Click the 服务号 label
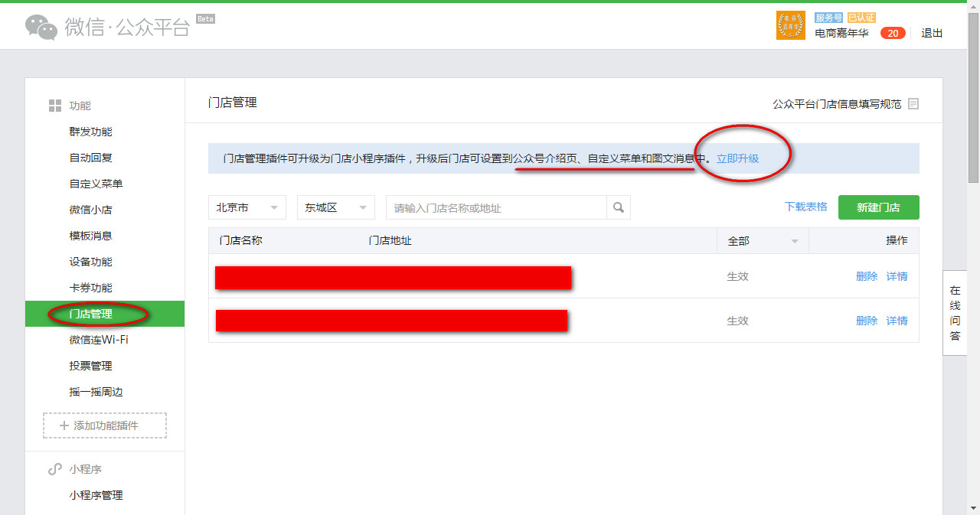 [829, 17]
